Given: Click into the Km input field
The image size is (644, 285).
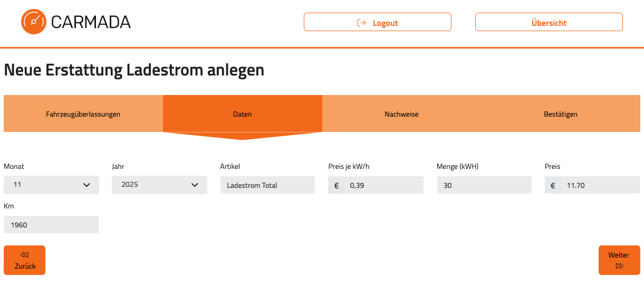Looking at the screenshot, I should pos(51,225).
